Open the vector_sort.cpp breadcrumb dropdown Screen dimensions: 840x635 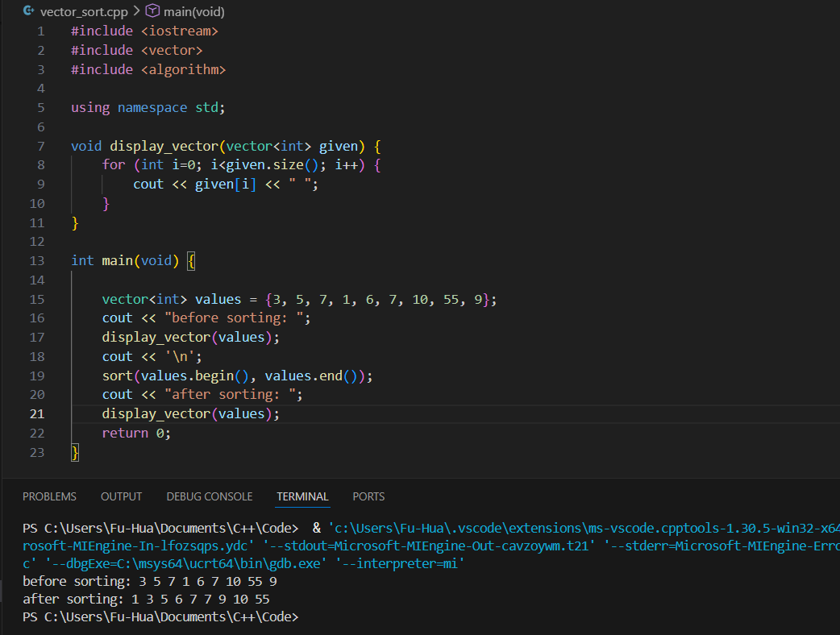coord(83,11)
